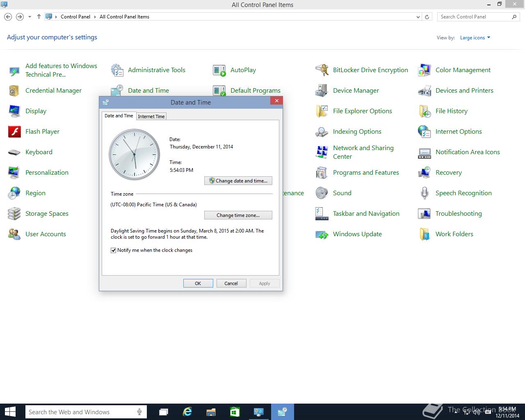Open the Windows Start button
The width and height of the screenshot is (525, 420).
[x=10, y=412]
